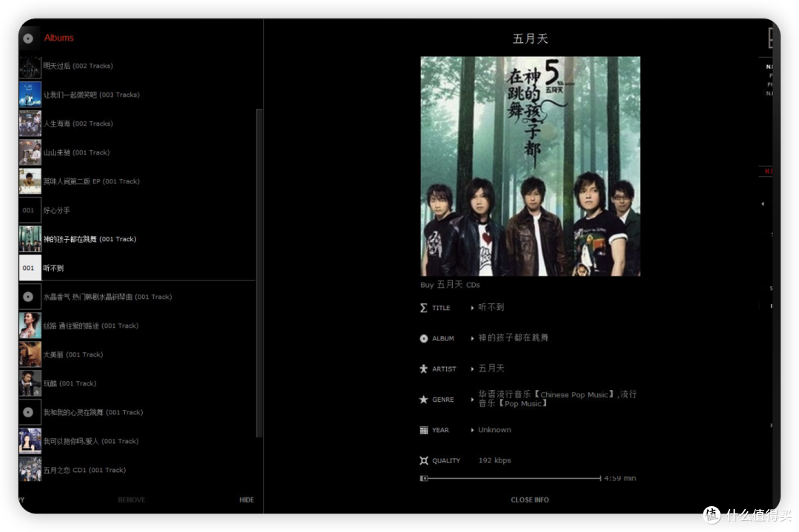This screenshot has width=799, height=532.
Task: Expand the GENRE field arrow
Action: [x=472, y=400]
